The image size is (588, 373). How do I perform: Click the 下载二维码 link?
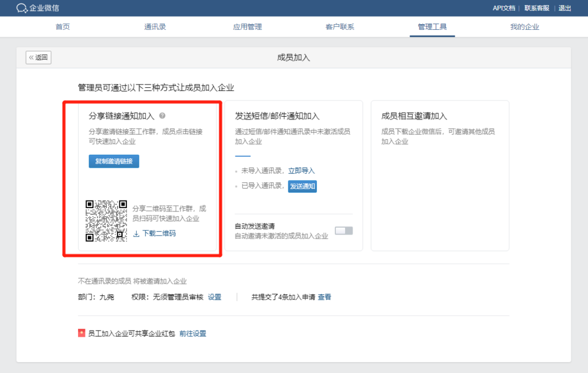(159, 234)
